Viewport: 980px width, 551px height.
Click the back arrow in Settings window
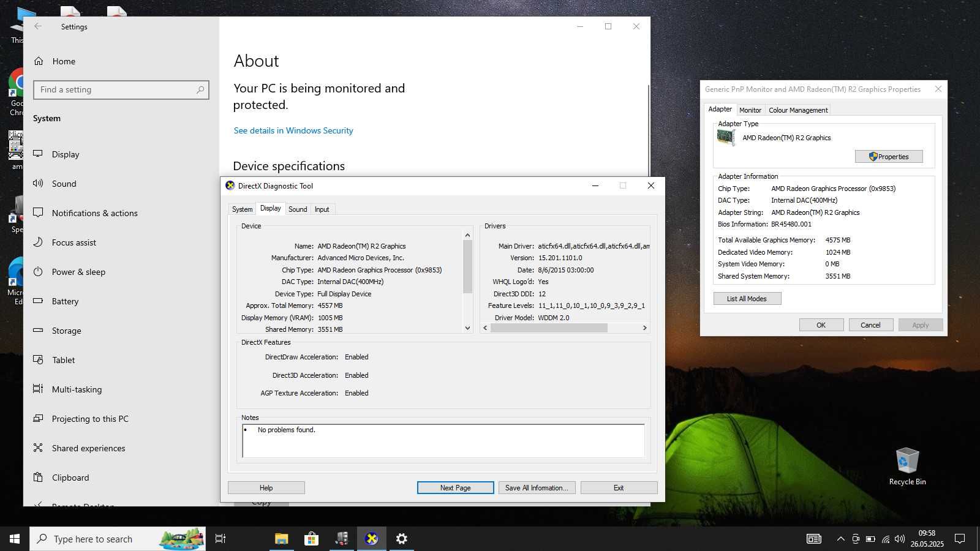pos(38,26)
